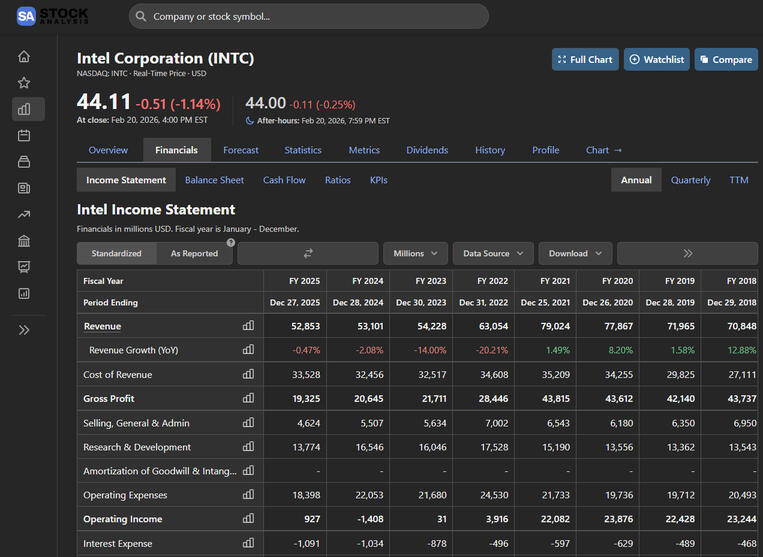Chart Cost of Revenue via its chart icon

click(248, 374)
